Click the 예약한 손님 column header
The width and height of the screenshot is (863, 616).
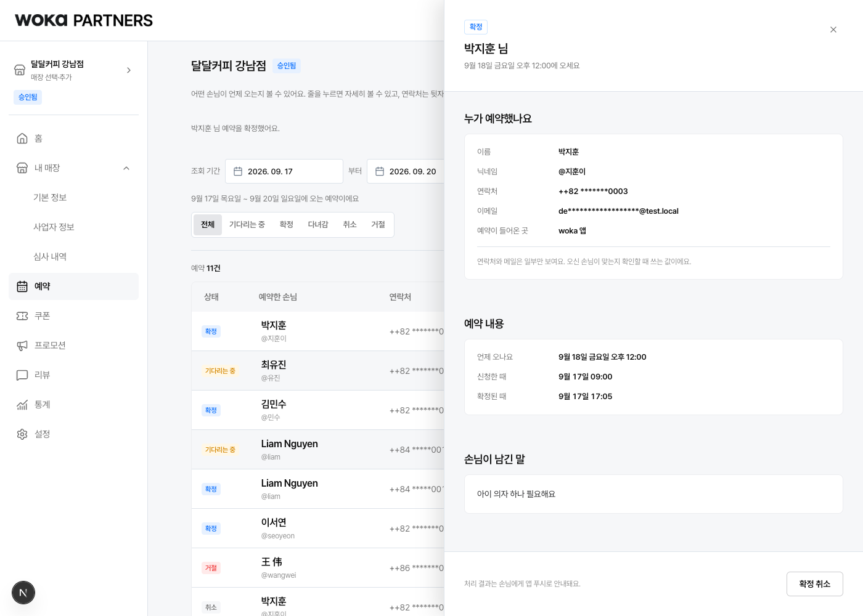tap(278, 297)
